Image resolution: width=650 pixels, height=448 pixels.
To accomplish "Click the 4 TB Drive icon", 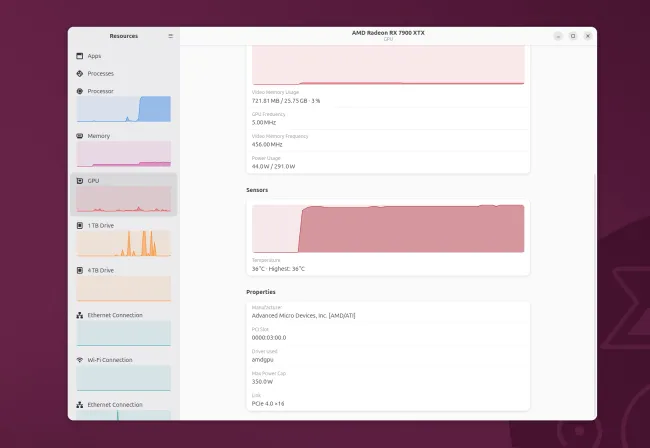I will [80, 270].
